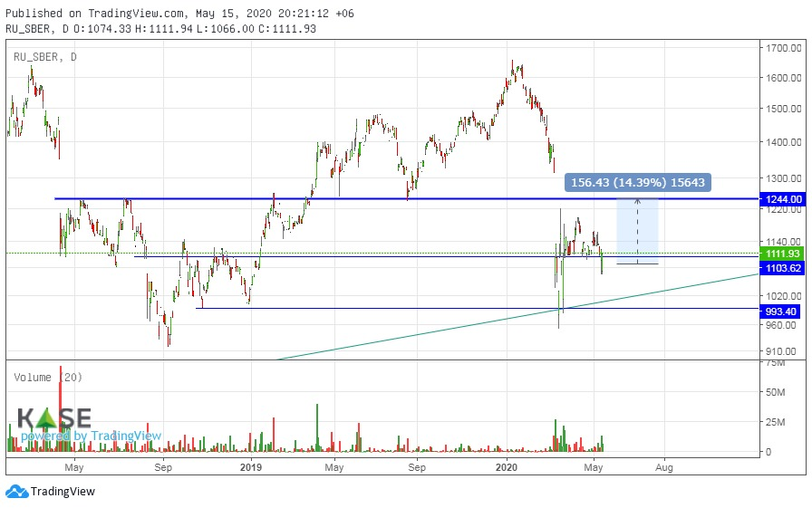Click the Aug label on time axis

point(663,467)
